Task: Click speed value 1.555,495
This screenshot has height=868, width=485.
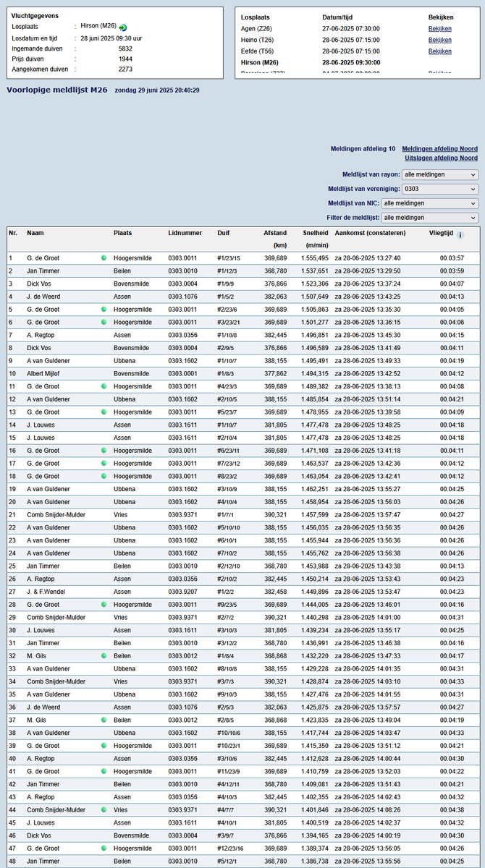Action: (x=313, y=258)
